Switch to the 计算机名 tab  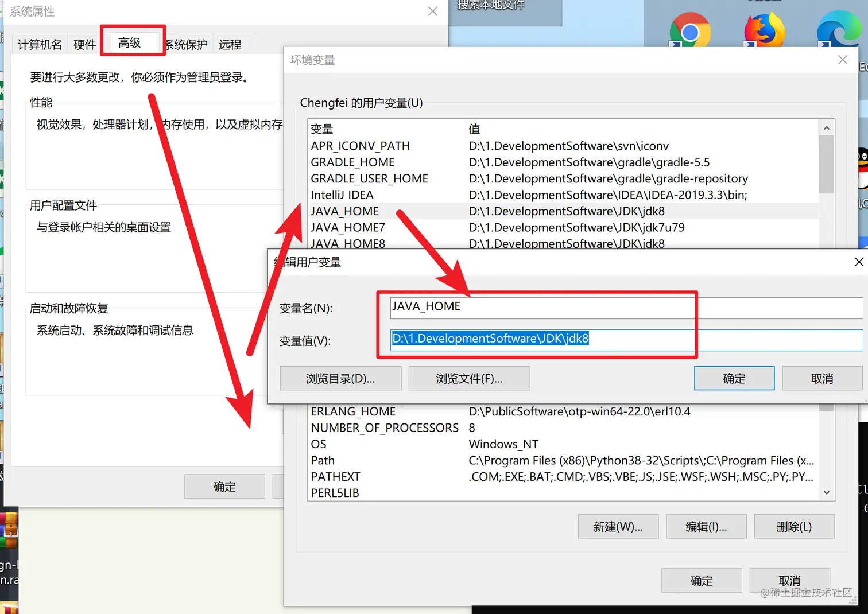(x=40, y=44)
